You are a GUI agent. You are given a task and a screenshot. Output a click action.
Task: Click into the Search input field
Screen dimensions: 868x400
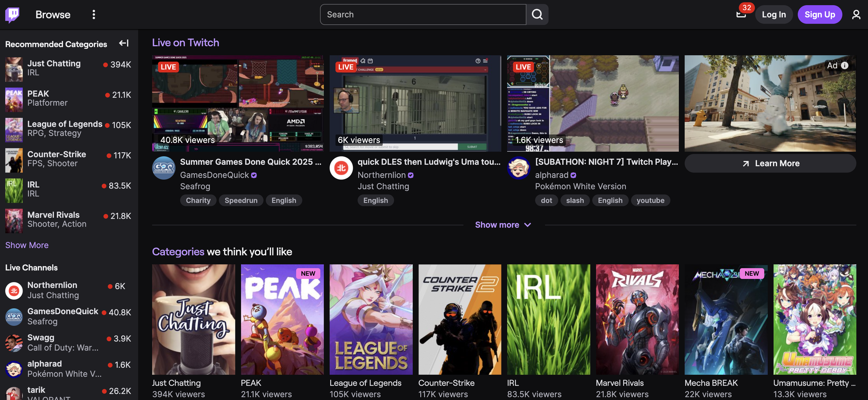coord(423,15)
